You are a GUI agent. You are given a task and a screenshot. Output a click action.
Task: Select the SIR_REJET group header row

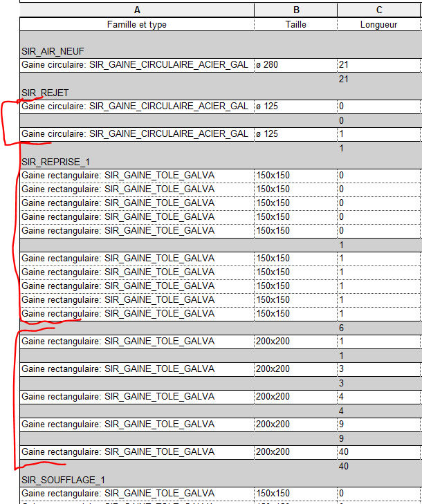click(46, 92)
